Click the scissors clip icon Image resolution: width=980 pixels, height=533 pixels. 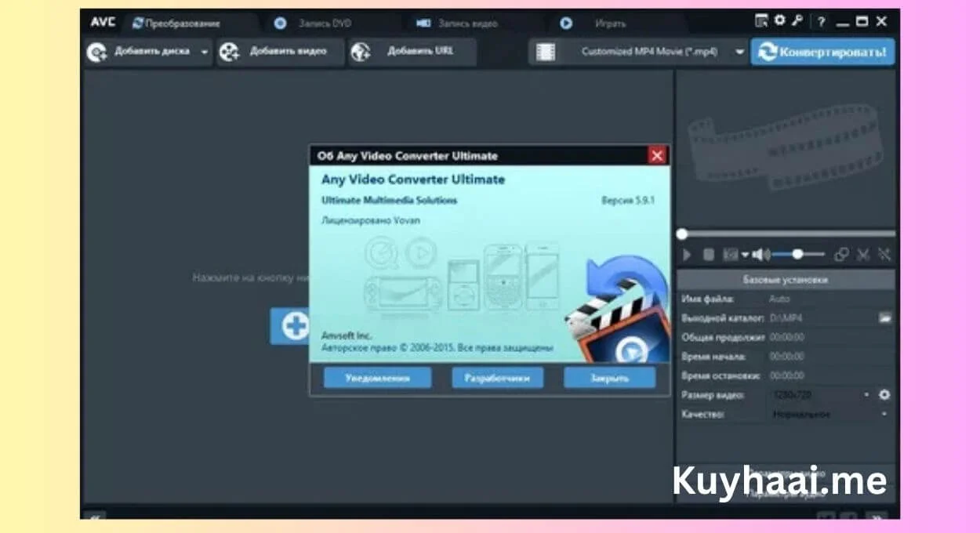(x=864, y=254)
